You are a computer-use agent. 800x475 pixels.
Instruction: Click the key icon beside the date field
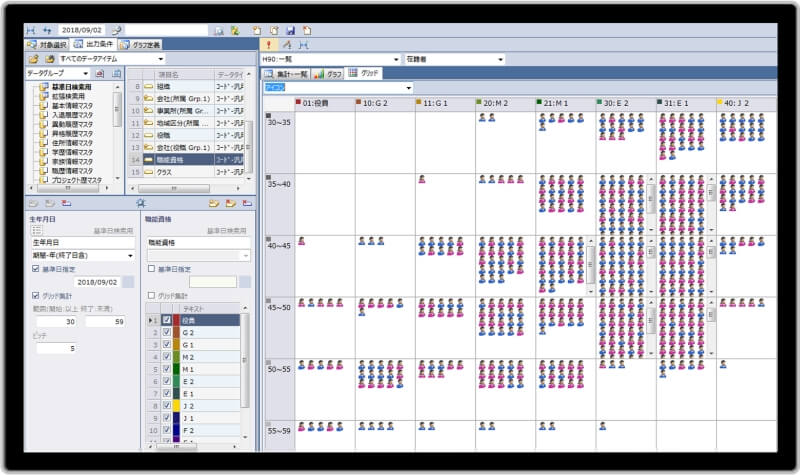[x=116, y=31]
